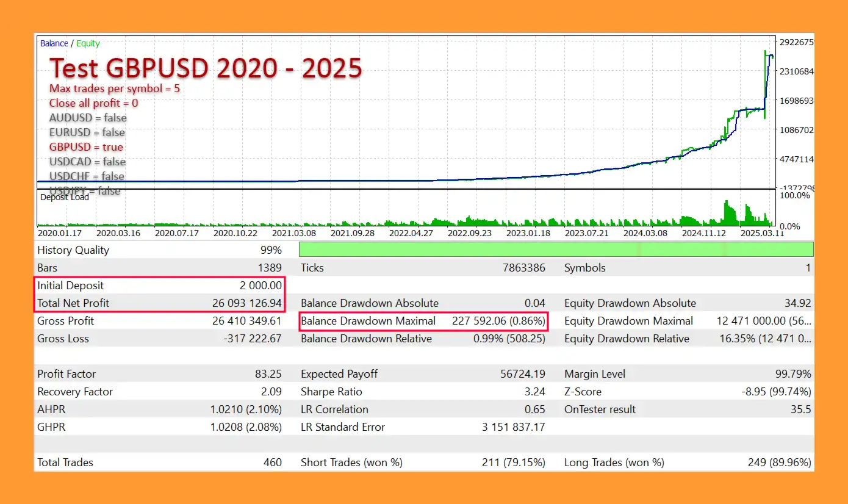Select the Test GBPUSD 2020 - 2025 title
The height and width of the screenshot is (504, 848).
pos(206,68)
